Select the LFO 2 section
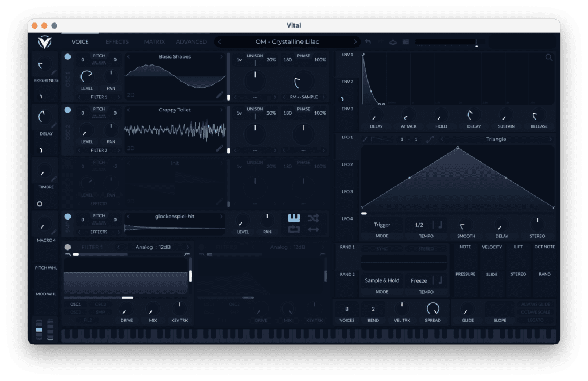 pos(347,165)
